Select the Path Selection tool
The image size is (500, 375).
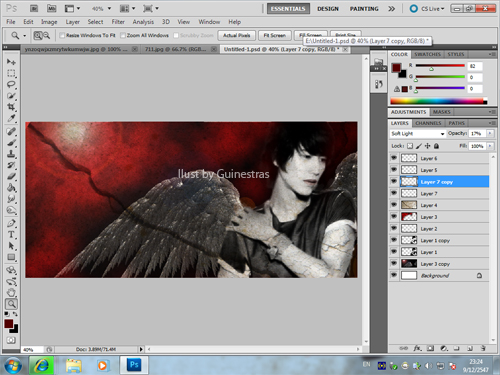[11, 246]
